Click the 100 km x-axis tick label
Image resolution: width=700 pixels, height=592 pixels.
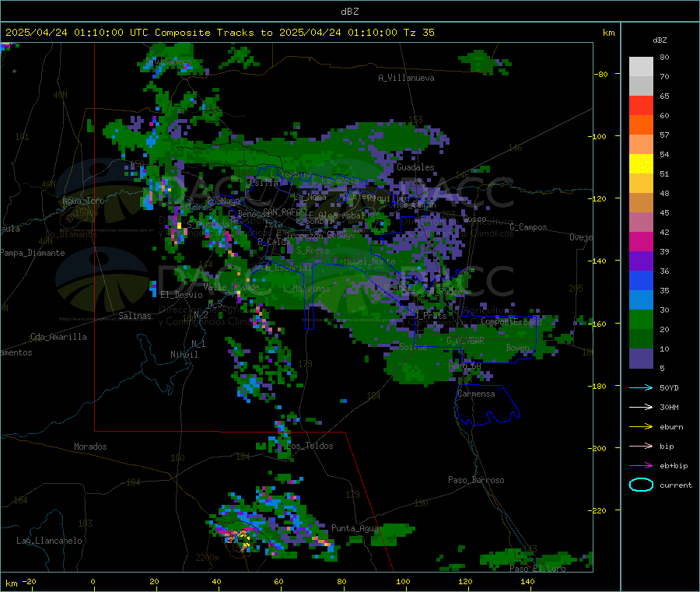pos(403,581)
